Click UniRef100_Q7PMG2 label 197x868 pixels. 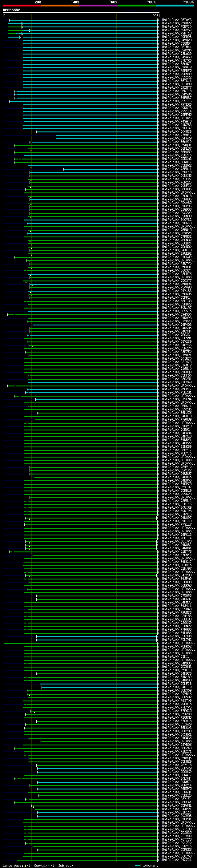[x=177, y=236]
